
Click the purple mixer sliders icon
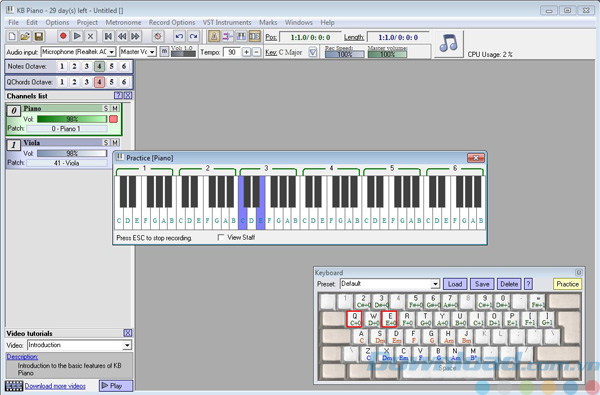coord(227,36)
